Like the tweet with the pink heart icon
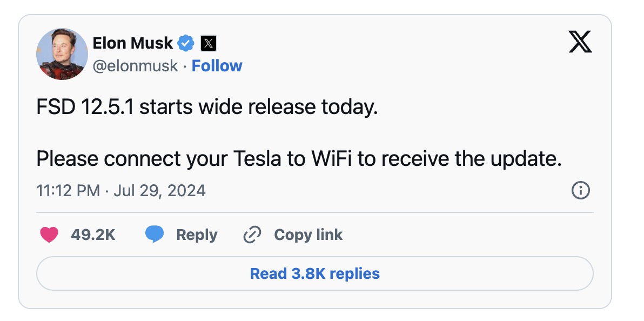This screenshot has height=321, width=644. click(x=49, y=235)
